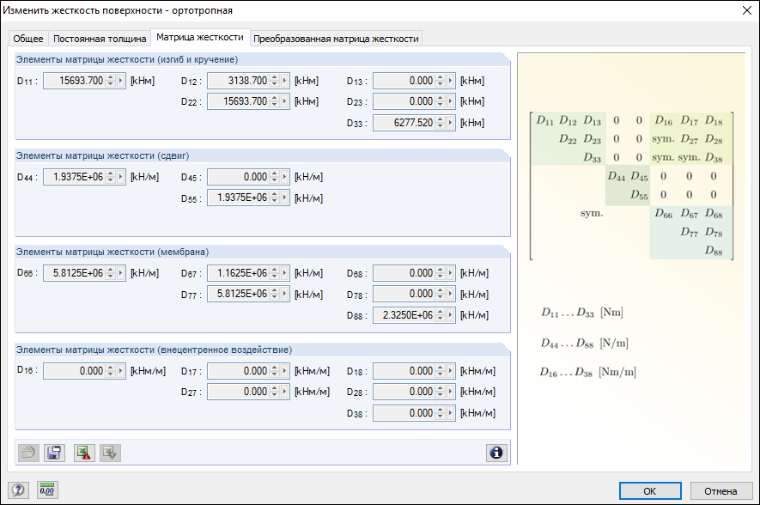Click heading Элементы матрицы жесткости (мембрана)

click(112, 252)
